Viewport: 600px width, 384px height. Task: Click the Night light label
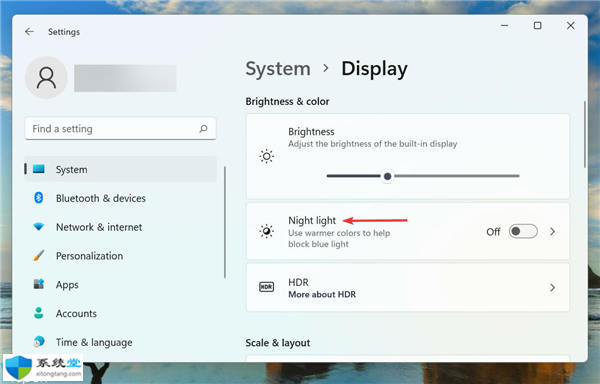[x=312, y=220]
